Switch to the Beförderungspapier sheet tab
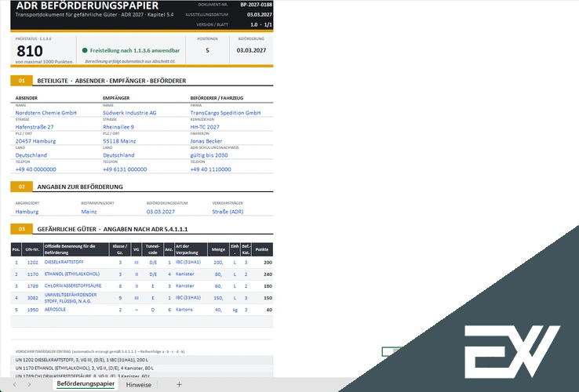 86,384
